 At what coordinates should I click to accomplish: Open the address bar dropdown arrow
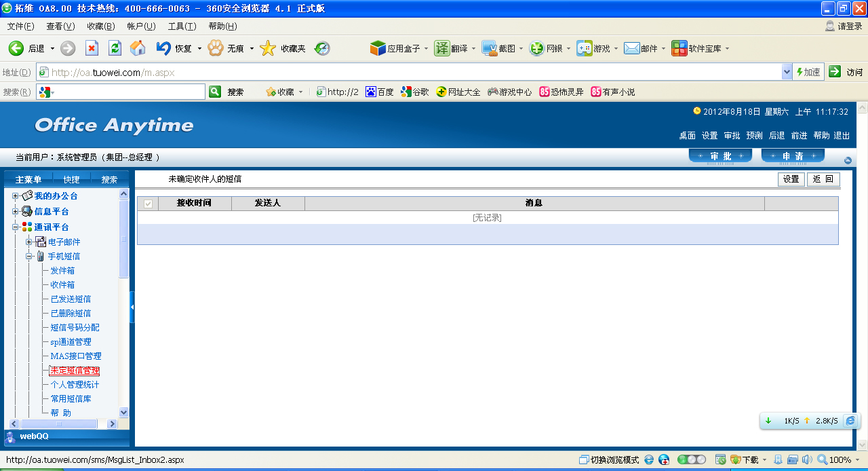point(787,72)
